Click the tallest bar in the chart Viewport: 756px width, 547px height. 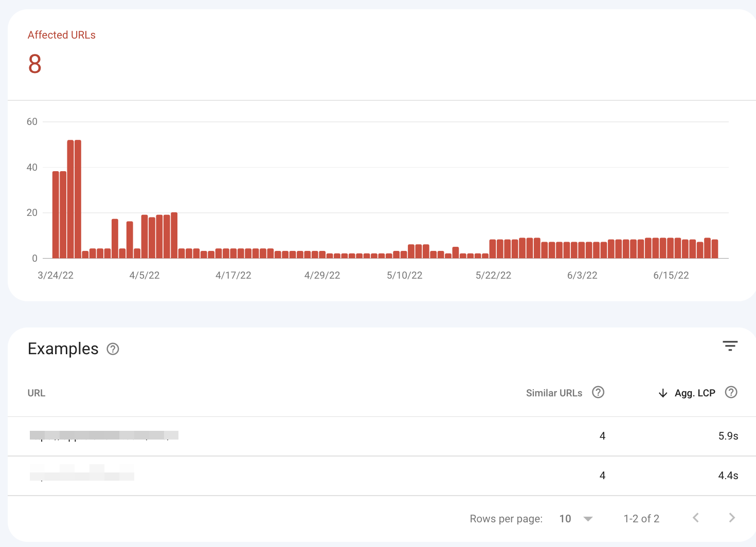(70, 199)
